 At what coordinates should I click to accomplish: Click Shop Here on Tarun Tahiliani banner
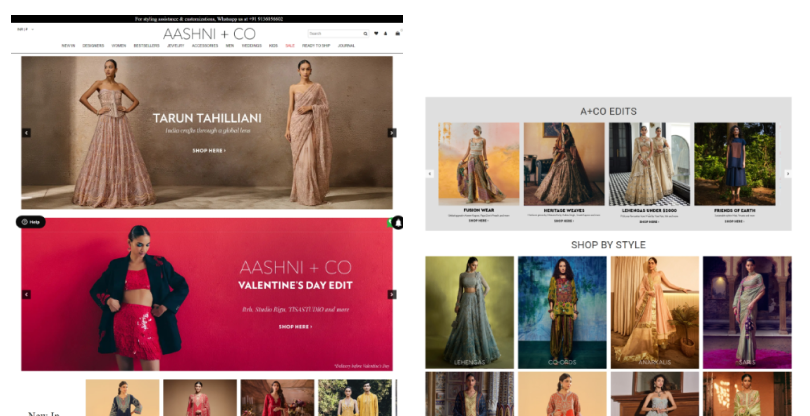coord(209,151)
